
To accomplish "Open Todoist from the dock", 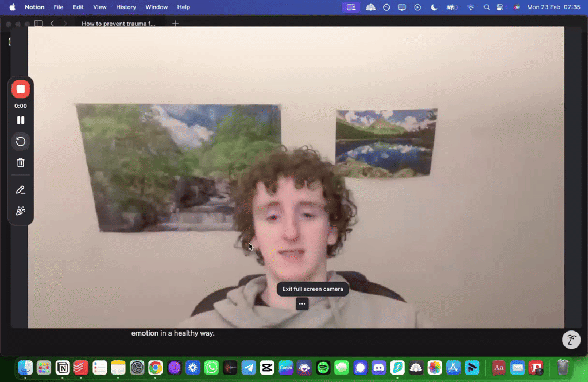I will [81, 368].
